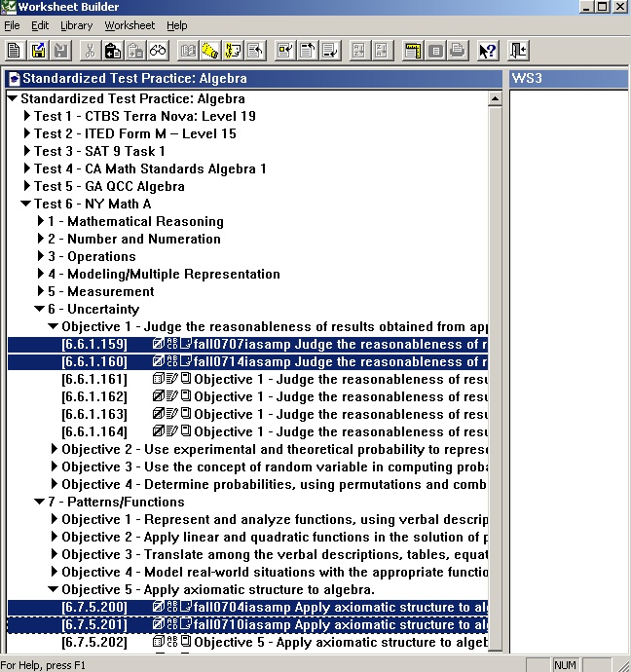Click the grayed open book icon
Viewport: 631px width, 672px height.
point(188,51)
